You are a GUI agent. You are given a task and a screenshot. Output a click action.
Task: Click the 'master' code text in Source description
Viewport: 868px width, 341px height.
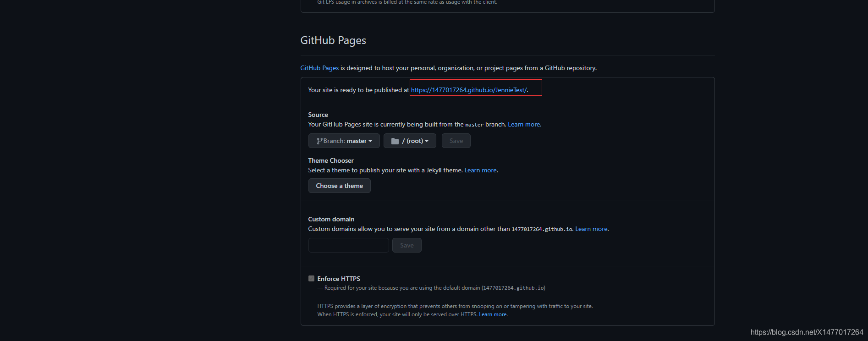pos(474,125)
